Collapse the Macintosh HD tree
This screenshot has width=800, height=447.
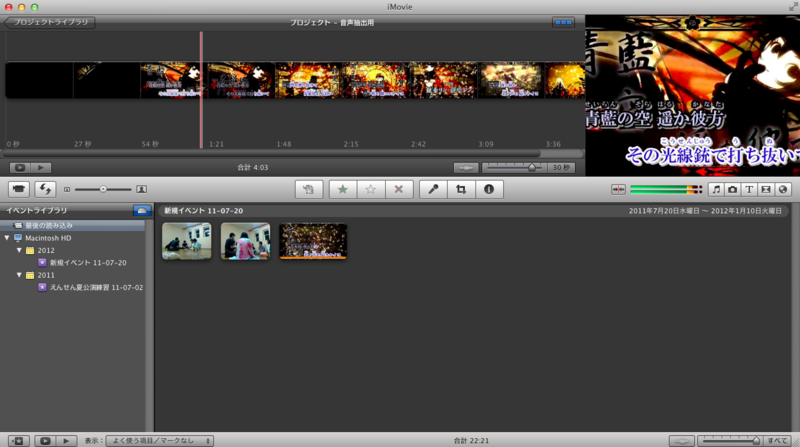(x=7, y=238)
